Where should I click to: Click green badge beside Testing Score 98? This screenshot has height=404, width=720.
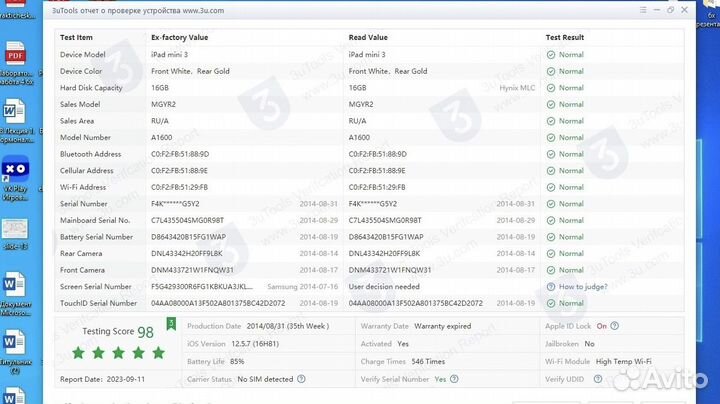point(170,323)
